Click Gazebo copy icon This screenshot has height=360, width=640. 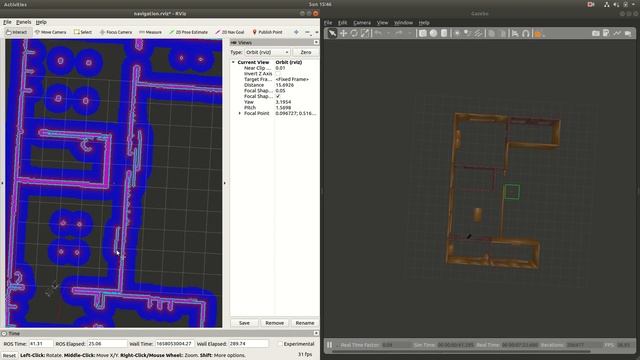491,33
